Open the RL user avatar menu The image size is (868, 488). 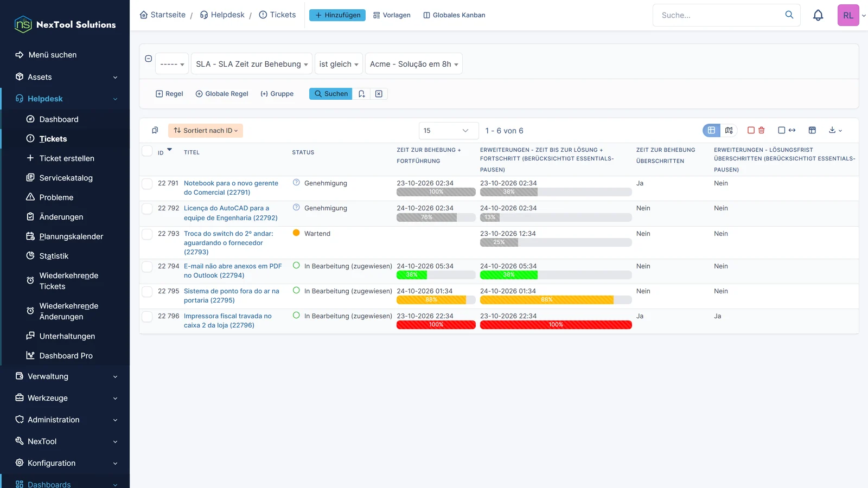coord(848,15)
